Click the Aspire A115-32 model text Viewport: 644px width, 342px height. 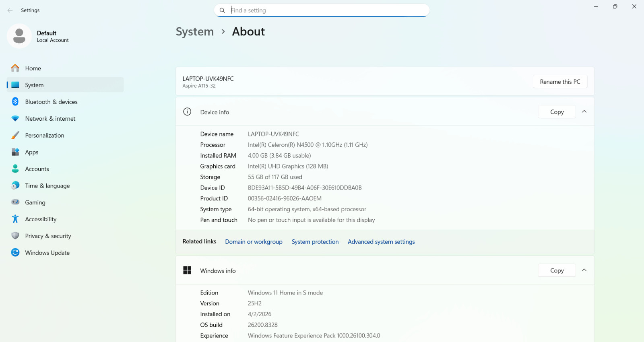tap(199, 86)
